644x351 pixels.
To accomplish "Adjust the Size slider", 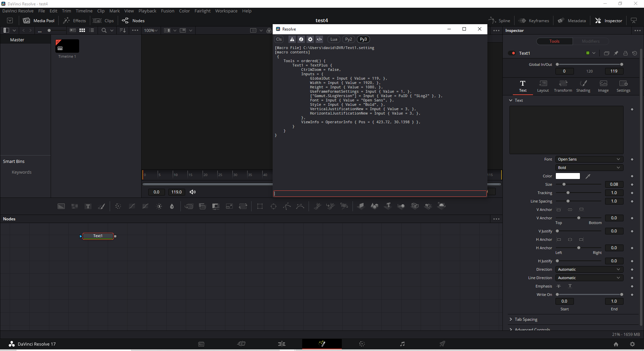I will (x=579, y=184).
